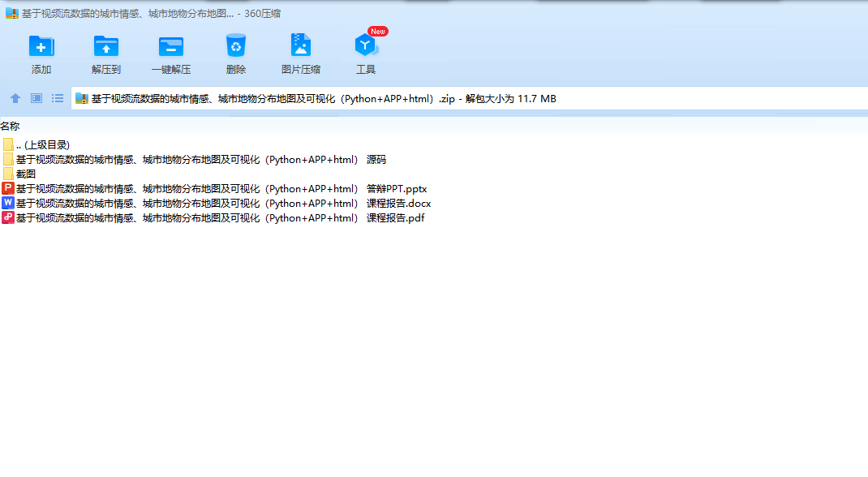The width and height of the screenshot is (868, 477).
Task: Click the 解压到 label in the toolbar
Action: (105, 70)
